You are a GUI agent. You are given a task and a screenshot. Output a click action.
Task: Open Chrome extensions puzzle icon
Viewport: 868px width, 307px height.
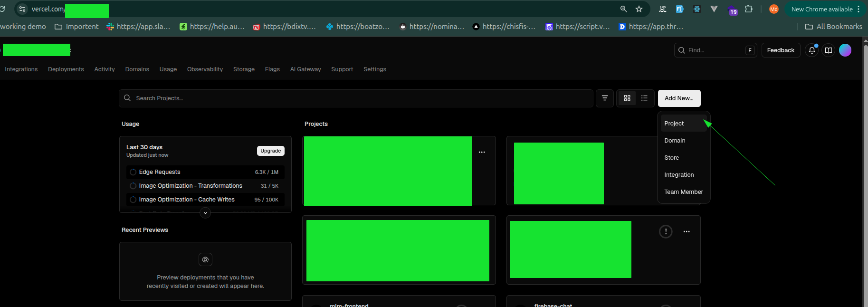click(749, 9)
